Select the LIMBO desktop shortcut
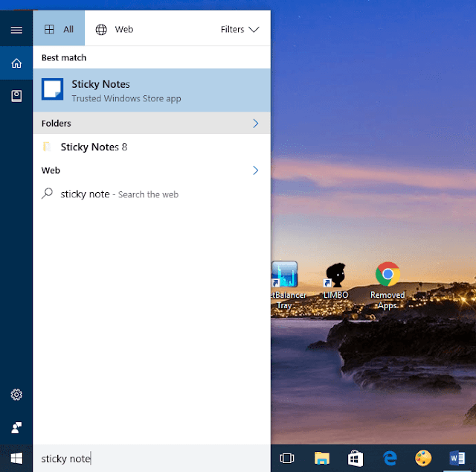Image resolution: width=476 pixels, height=472 pixels. click(x=335, y=281)
